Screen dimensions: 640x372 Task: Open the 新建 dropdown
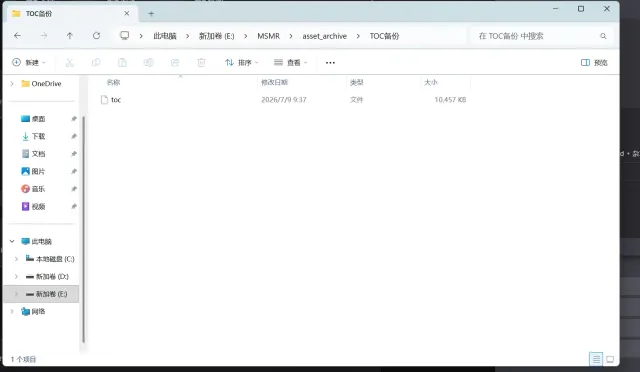click(x=29, y=62)
